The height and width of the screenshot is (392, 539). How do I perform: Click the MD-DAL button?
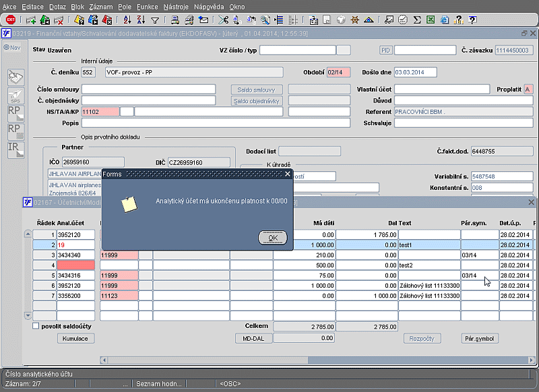[x=253, y=338]
